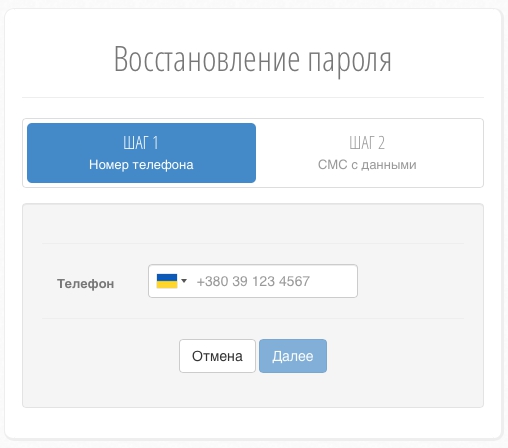Select the Номер телефона step subtitle
This screenshot has width=508, height=448.
click(x=141, y=165)
